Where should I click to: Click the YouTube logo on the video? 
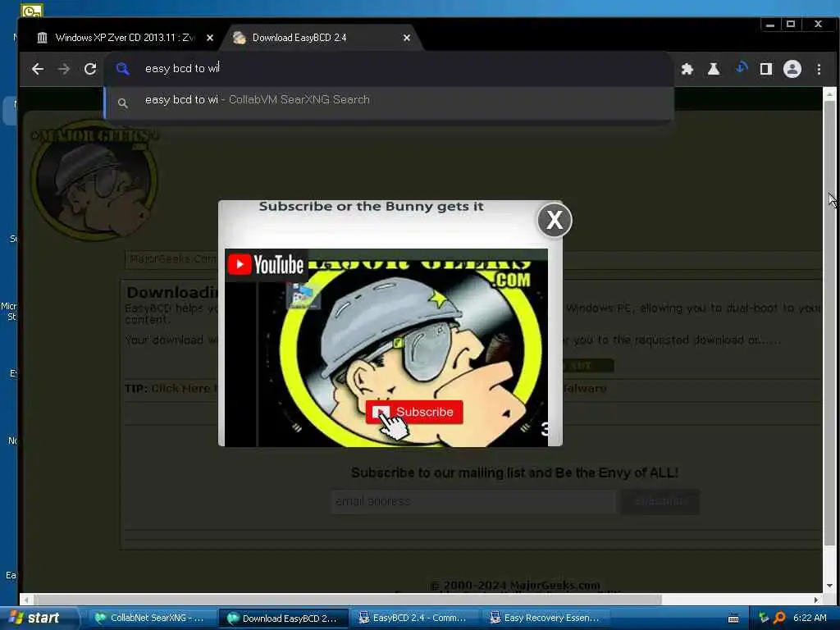click(x=266, y=265)
